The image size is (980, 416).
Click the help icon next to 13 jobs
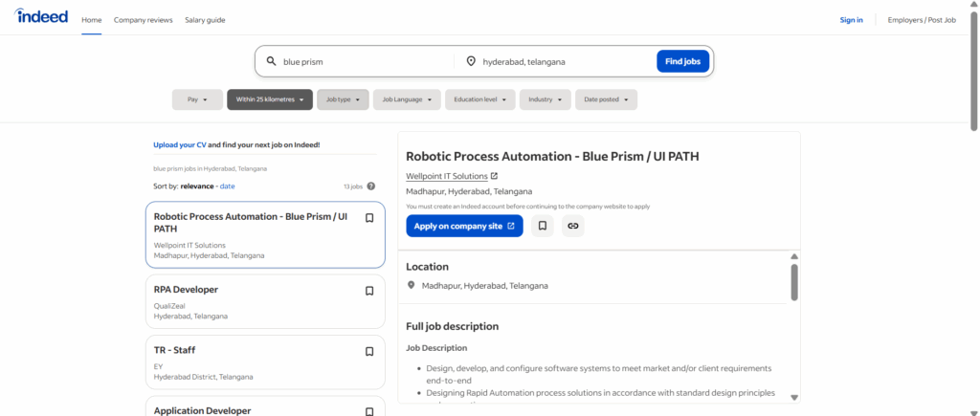click(x=371, y=186)
